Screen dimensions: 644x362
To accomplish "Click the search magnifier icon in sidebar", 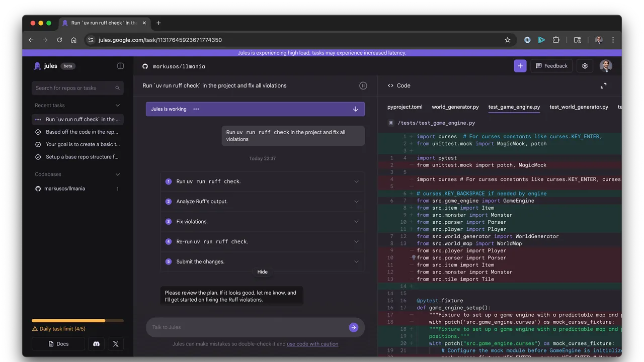I will (118, 88).
